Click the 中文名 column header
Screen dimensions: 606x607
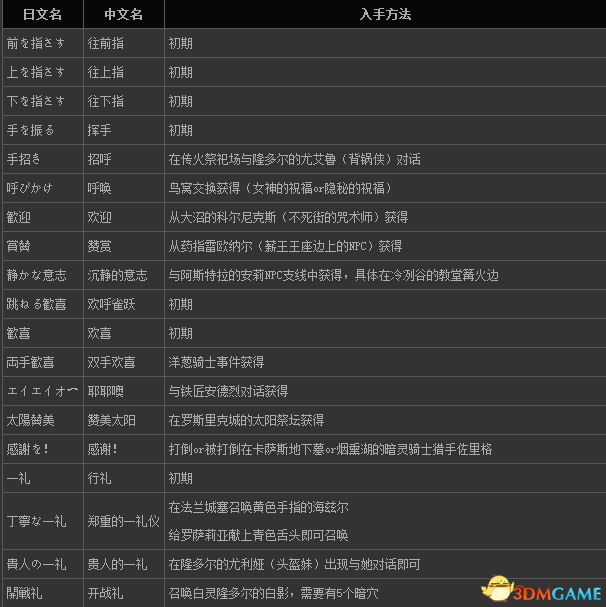point(124,14)
